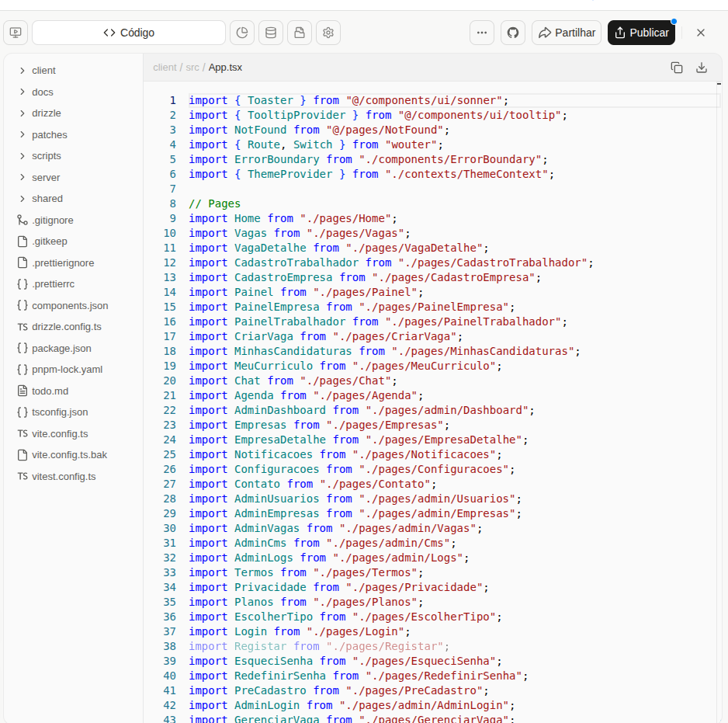Open package.json in file tree
The image size is (728, 723).
(x=61, y=349)
